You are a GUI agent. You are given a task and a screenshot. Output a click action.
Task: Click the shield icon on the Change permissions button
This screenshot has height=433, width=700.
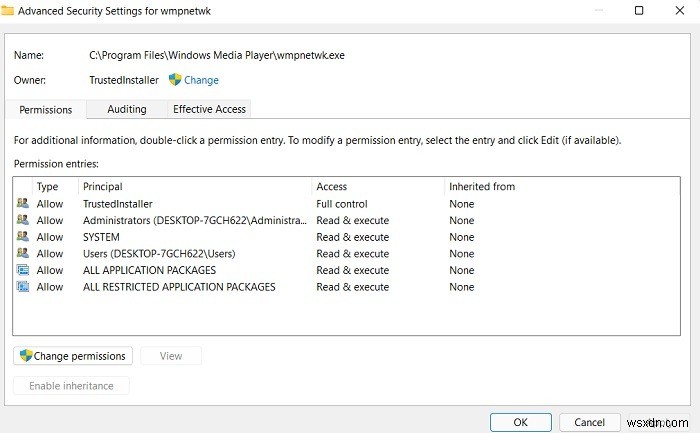tap(26, 356)
